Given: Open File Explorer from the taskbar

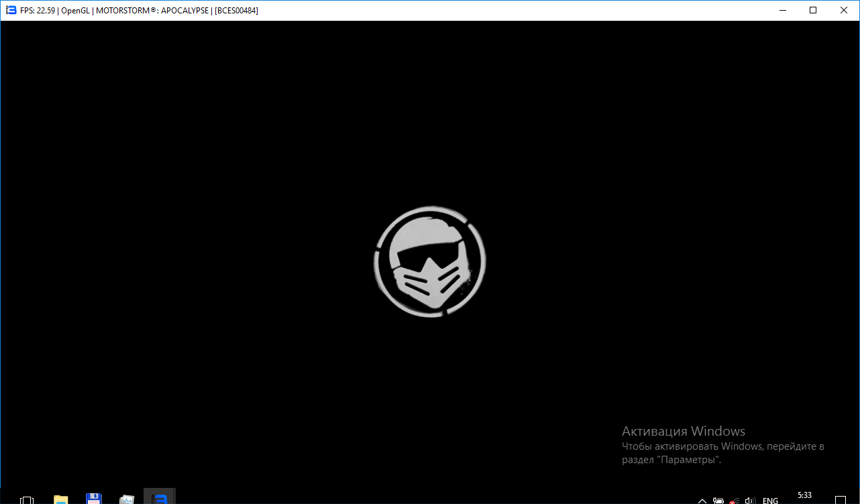Looking at the screenshot, I should pyautogui.click(x=61, y=499).
